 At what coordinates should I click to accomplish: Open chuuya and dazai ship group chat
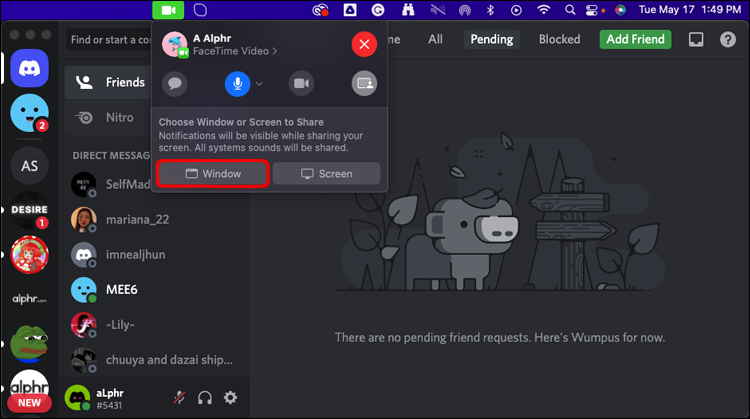pos(154,360)
